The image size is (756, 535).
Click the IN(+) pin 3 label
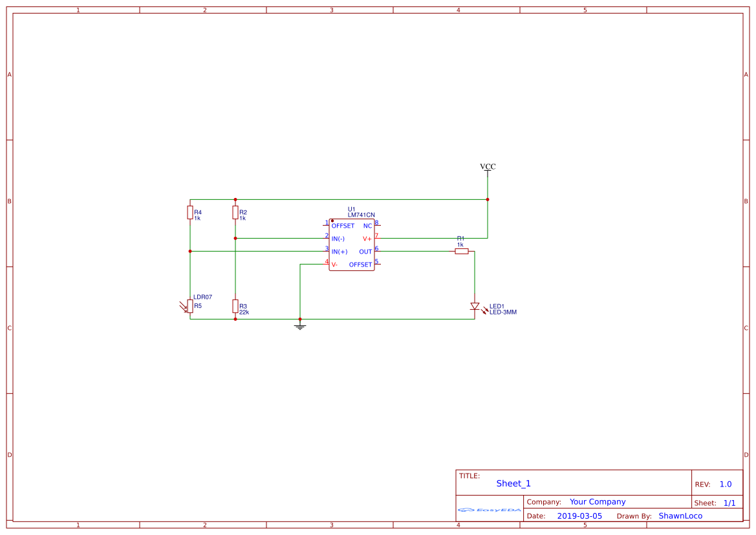[x=338, y=252]
